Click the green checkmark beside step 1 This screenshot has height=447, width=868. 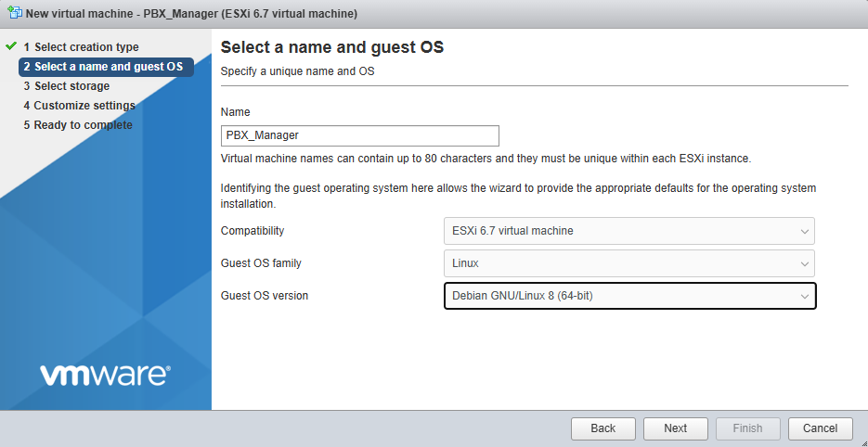click(x=11, y=46)
